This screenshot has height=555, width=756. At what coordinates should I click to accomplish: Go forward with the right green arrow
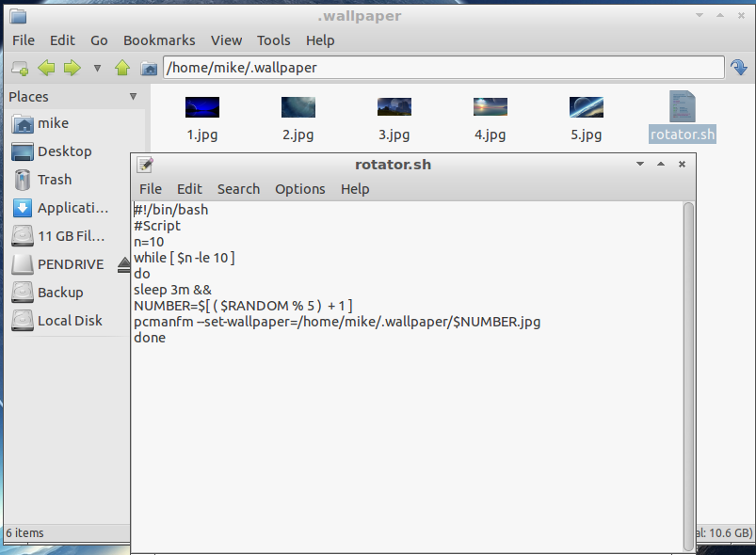[72, 68]
